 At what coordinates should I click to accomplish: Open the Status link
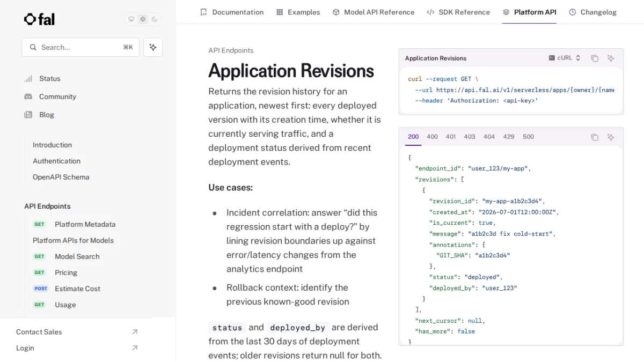[x=50, y=79]
